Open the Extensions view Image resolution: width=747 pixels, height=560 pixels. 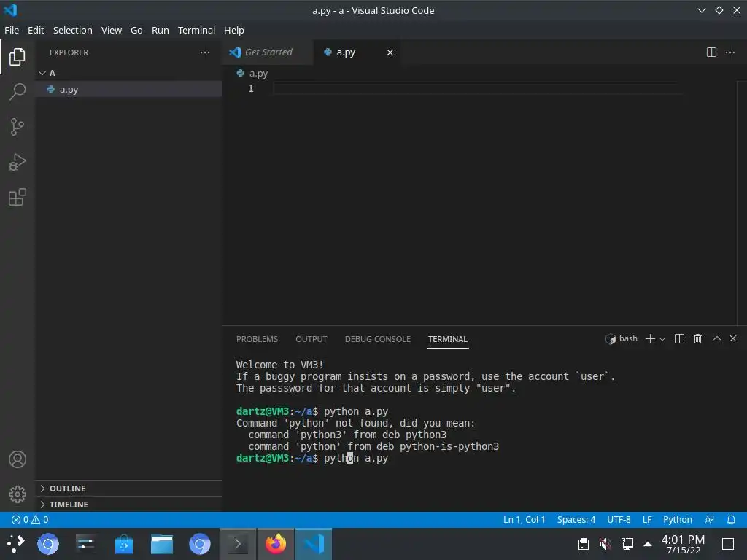18,197
